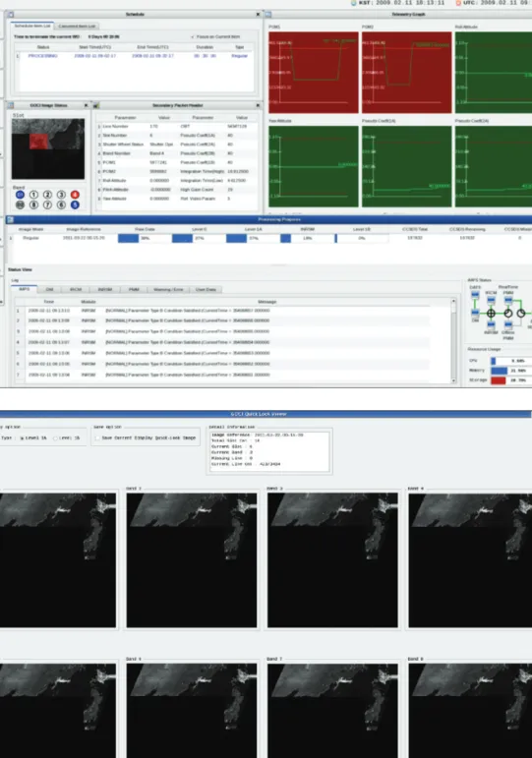Select band 5 blue circle icon
532x758 pixels.
(x=75, y=204)
